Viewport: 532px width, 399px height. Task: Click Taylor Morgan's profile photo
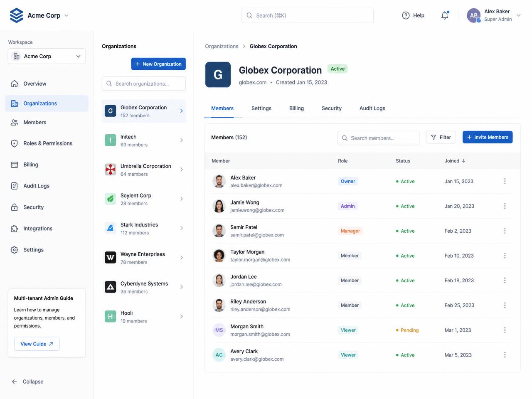tap(219, 256)
